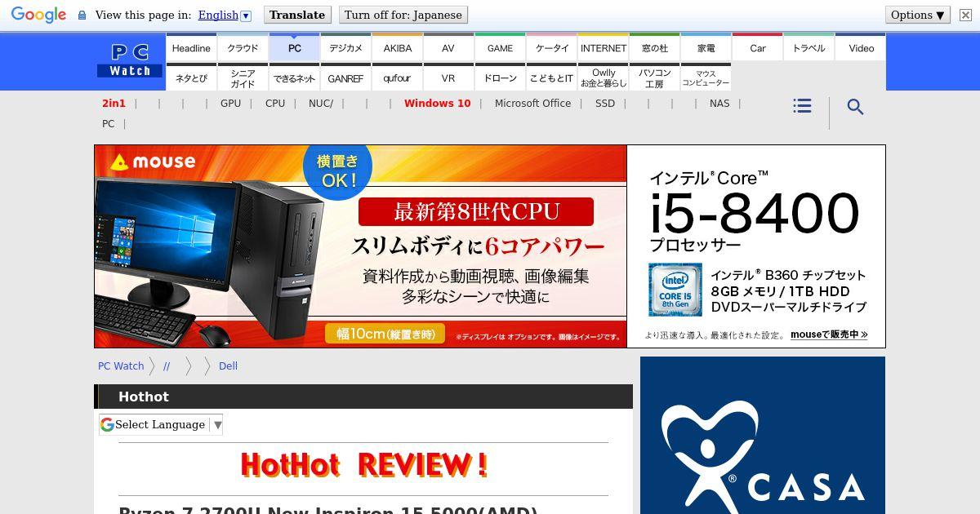This screenshot has width=980, height=514.
Task: Turn off translation for Japanese
Action: pos(403,15)
